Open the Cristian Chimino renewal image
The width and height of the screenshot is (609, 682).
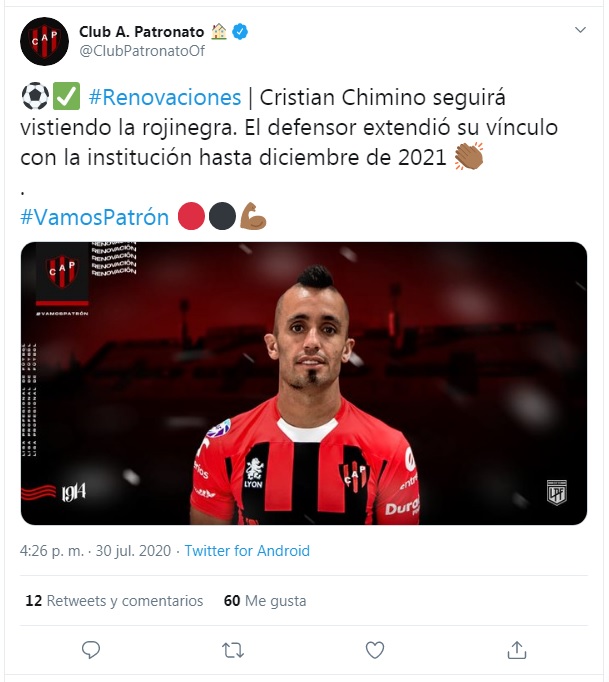click(304, 383)
